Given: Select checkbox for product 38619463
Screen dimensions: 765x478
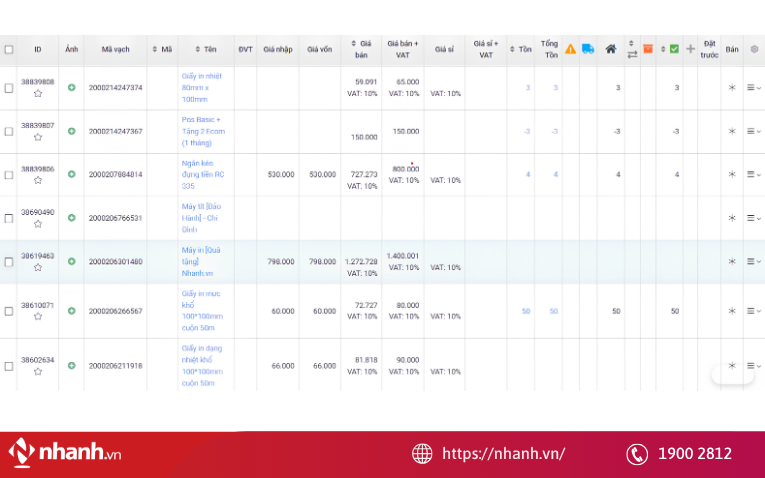Looking at the screenshot, I should [9, 262].
